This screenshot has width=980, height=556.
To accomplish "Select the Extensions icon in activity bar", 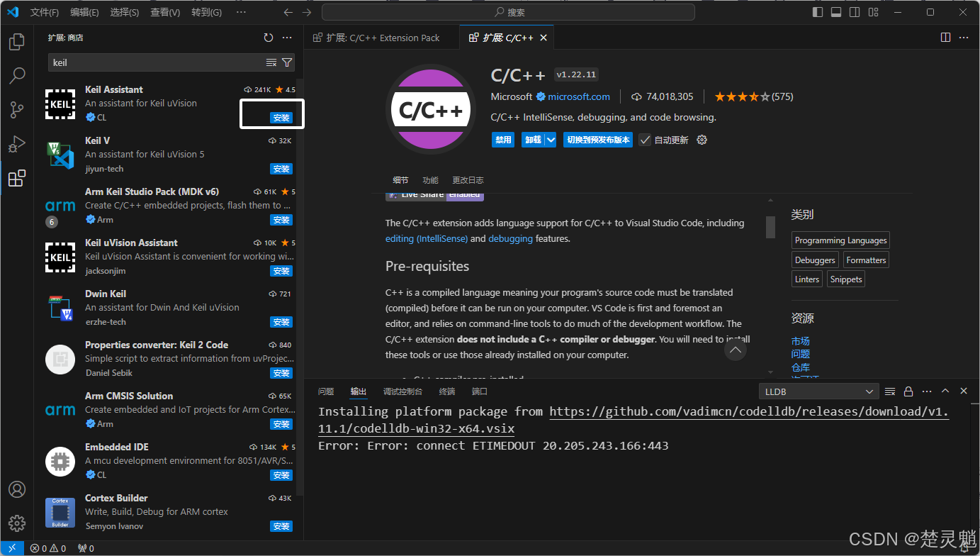I will (17, 178).
